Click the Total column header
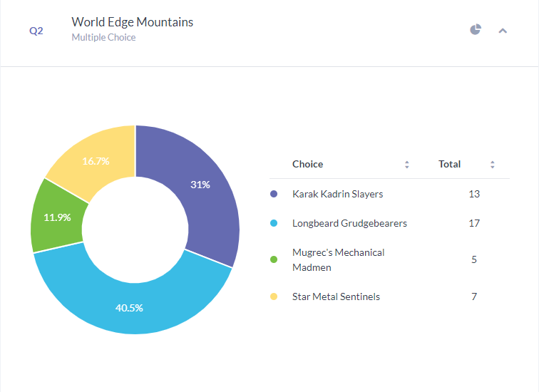 point(449,164)
